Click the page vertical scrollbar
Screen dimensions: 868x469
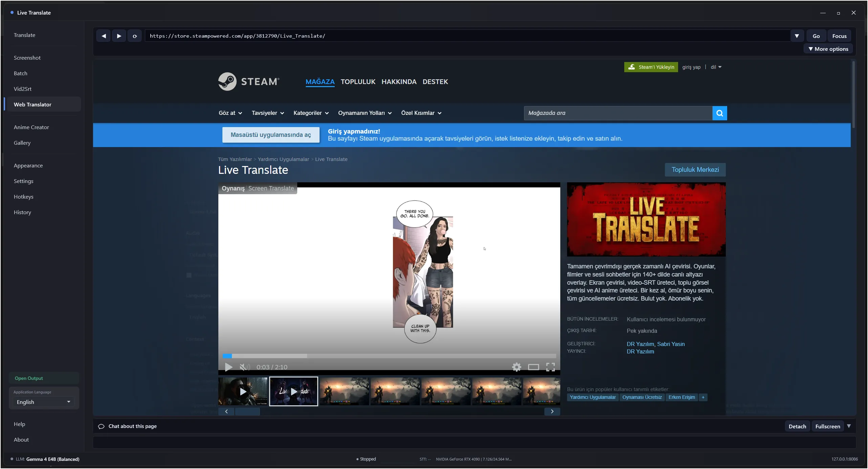[853, 95]
